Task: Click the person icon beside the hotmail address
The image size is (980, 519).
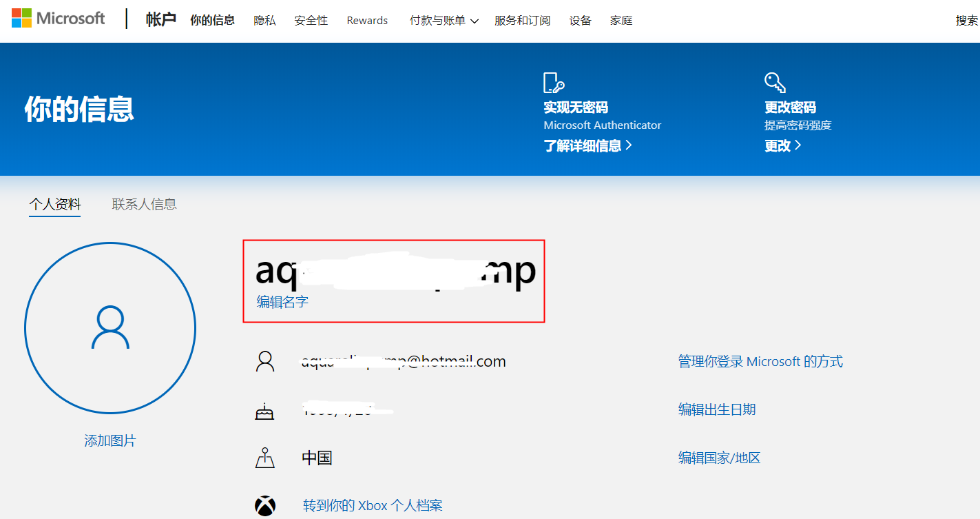Action: [x=265, y=360]
